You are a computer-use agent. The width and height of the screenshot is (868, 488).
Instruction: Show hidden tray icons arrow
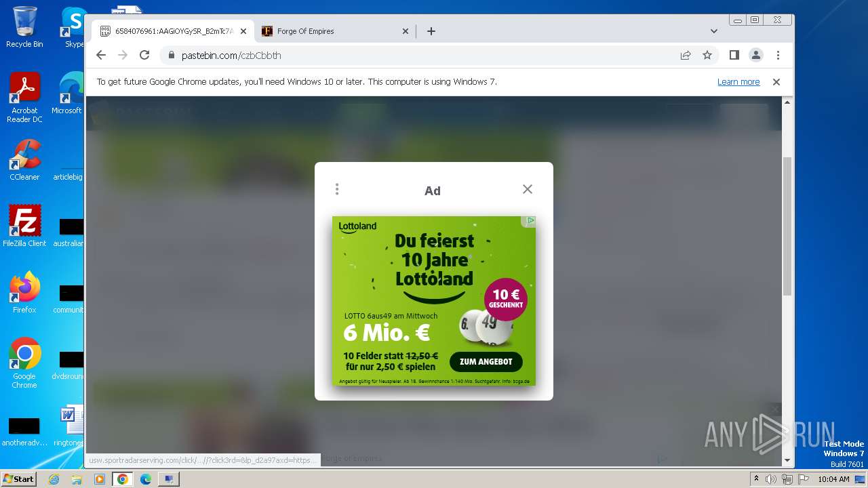[756, 479]
